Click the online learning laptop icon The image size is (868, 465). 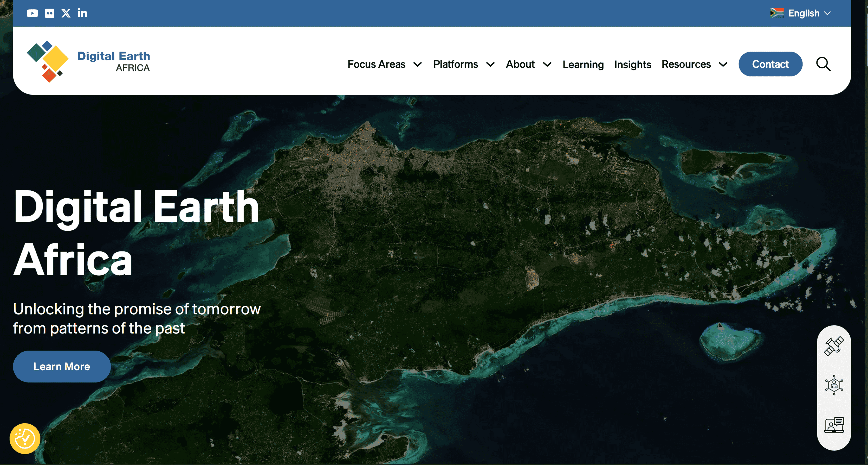click(x=834, y=425)
